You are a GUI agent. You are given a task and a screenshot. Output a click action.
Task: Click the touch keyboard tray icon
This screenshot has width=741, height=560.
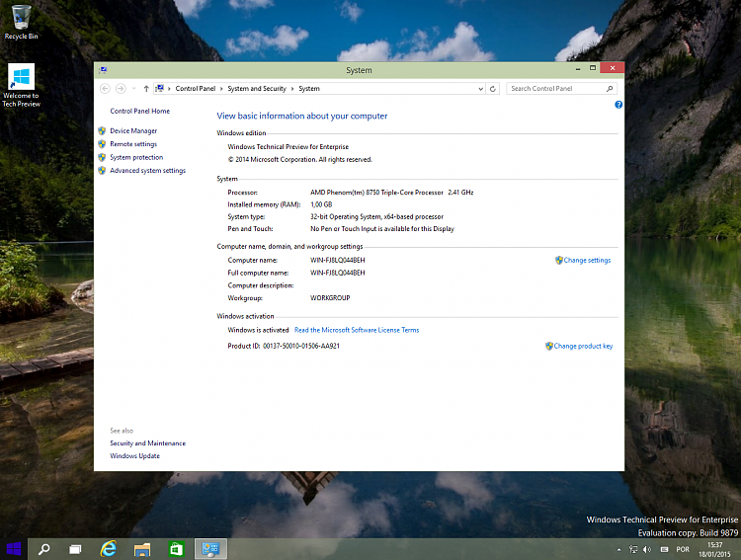[664, 549]
